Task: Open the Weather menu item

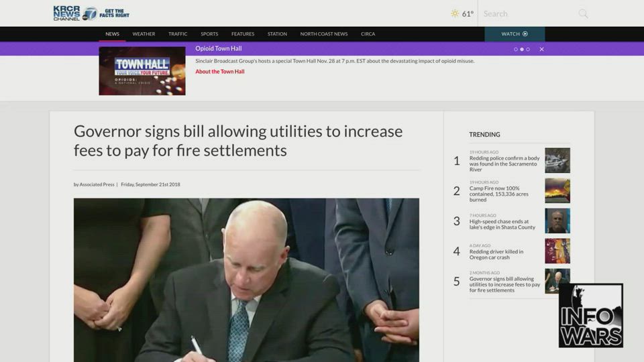Action: (144, 34)
